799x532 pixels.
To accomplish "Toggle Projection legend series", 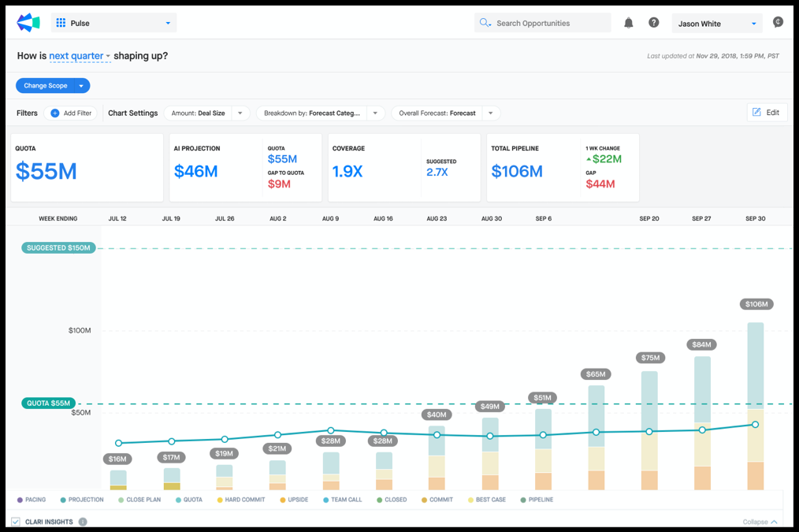I will pos(81,500).
